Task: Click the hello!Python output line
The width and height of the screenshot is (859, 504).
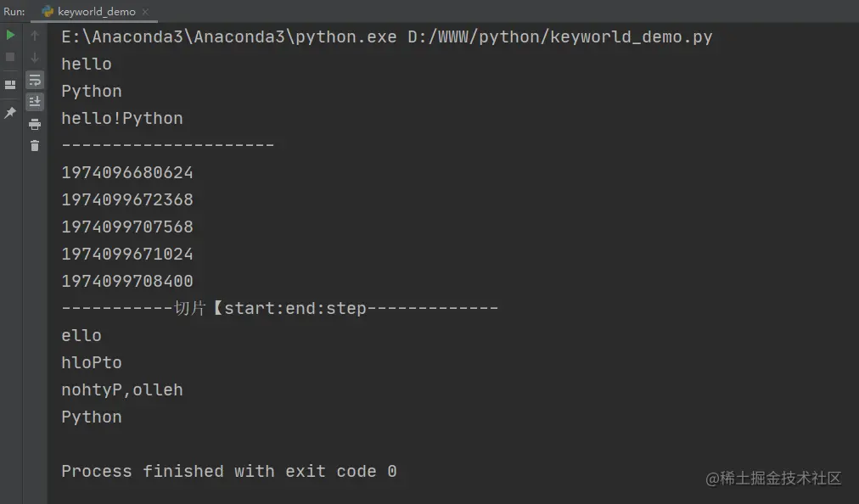Action: point(122,118)
